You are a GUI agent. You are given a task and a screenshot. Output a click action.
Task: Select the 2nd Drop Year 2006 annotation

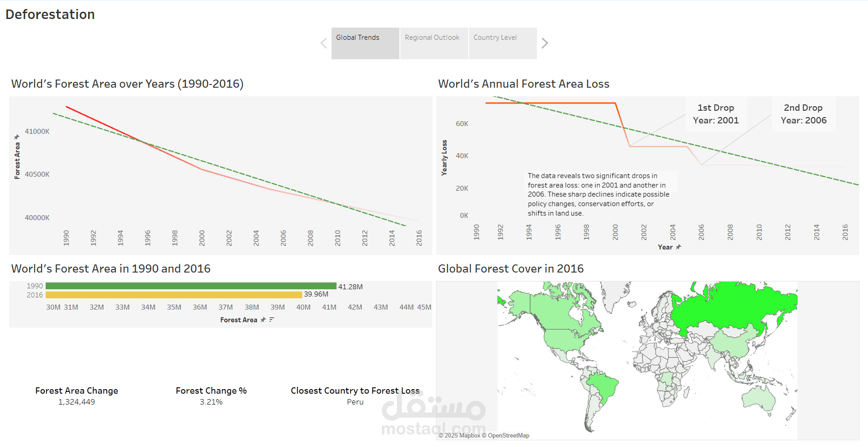point(803,114)
